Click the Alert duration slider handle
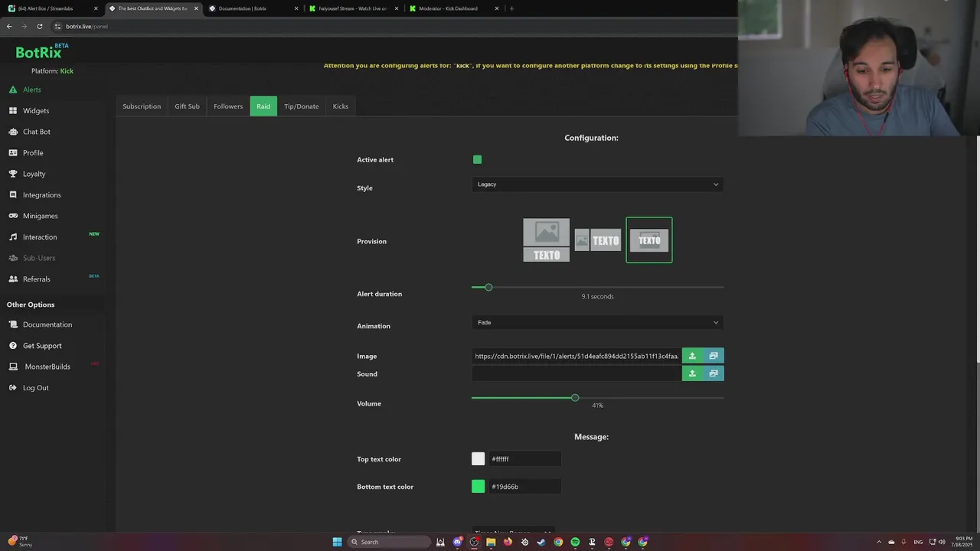The image size is (980, 551). click(488, 287)
